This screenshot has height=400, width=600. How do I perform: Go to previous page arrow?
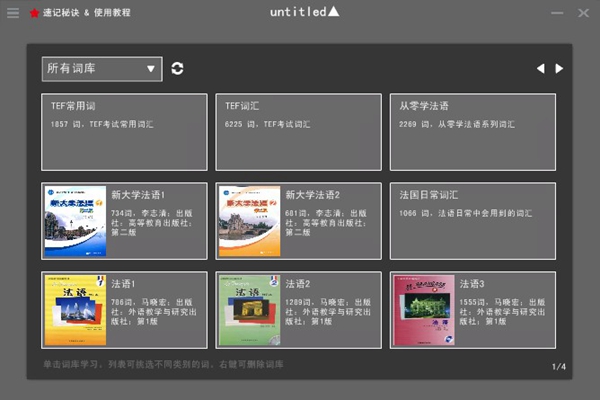540,69
